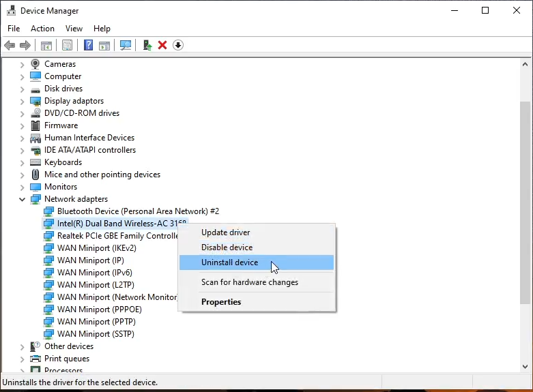Choose Uninstall device from context menu

click(x=257, y=262)
